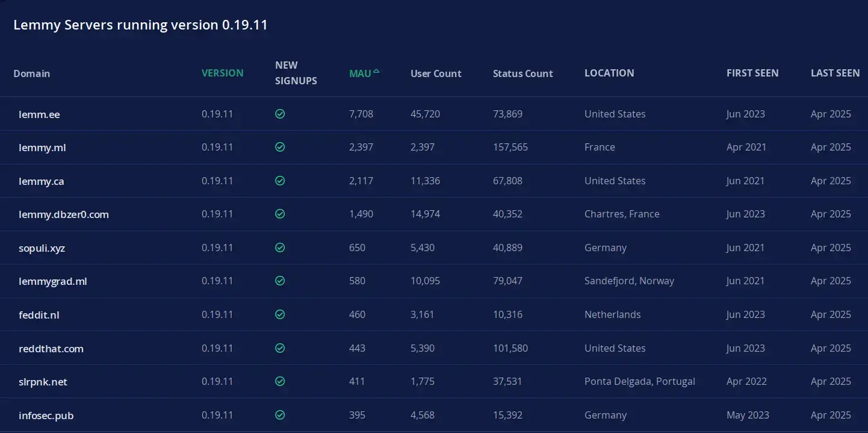Click location Chartres, France
The height and width of the screenshot is (433, 868).
click(622, 214)
